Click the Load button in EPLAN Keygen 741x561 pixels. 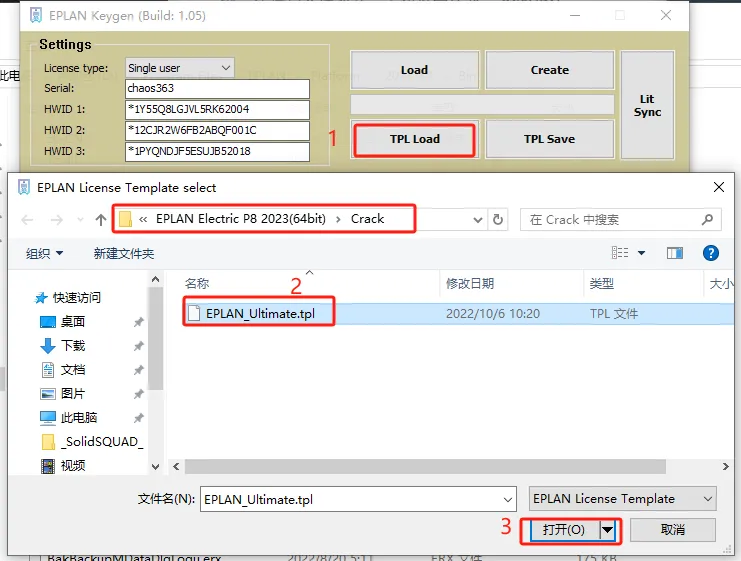(414, 70)
